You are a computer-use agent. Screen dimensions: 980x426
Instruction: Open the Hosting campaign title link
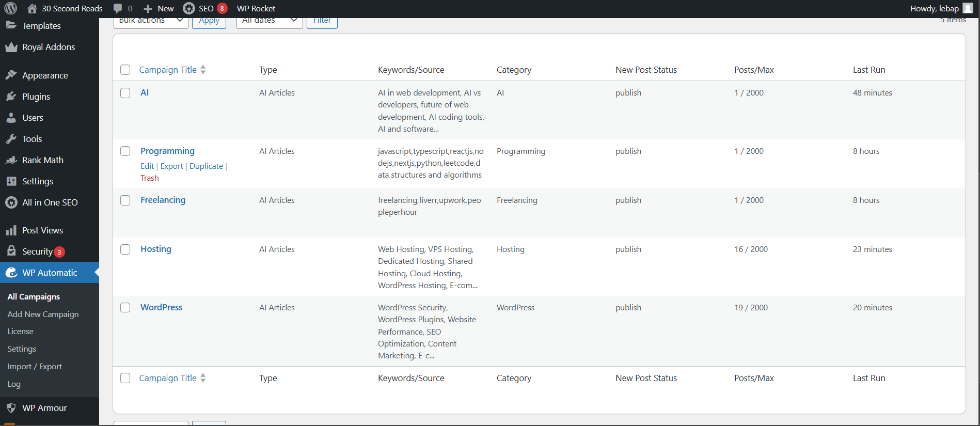point(156,249)
